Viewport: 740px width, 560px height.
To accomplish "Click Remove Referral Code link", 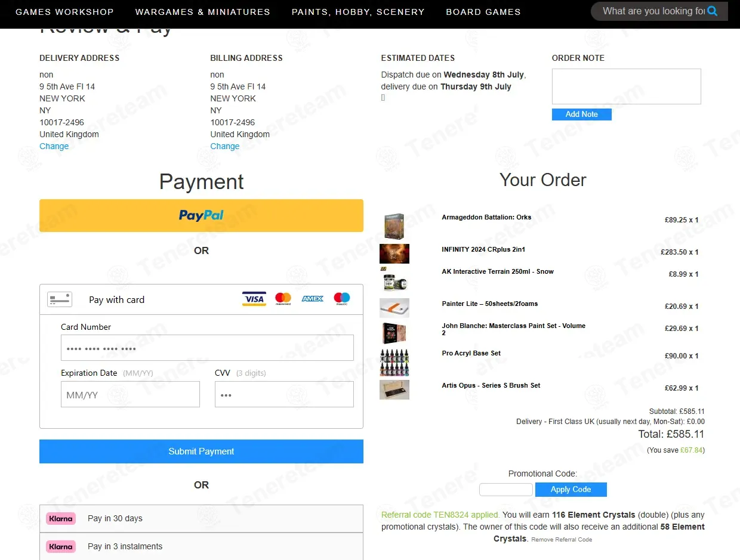I will point(562,540).
